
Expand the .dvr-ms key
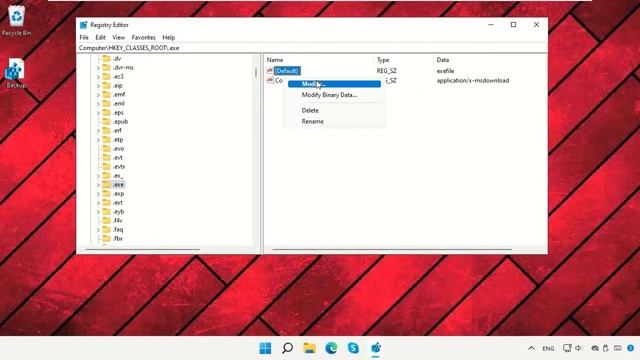98,68
